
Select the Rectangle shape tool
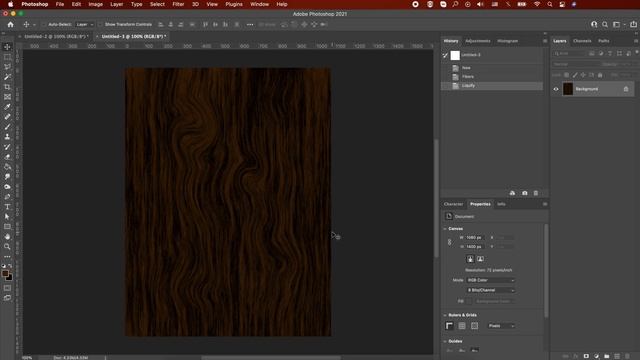click(x=7, y=227)
